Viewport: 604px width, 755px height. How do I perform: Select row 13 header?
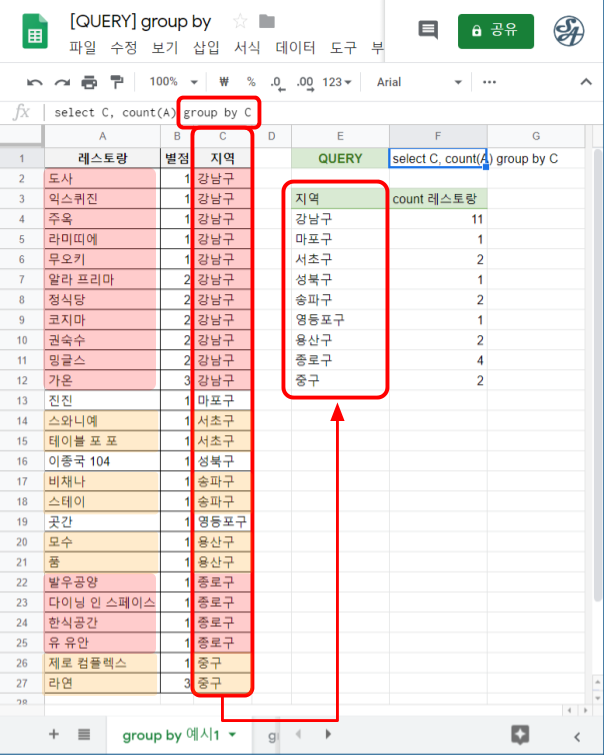[22, 401]
